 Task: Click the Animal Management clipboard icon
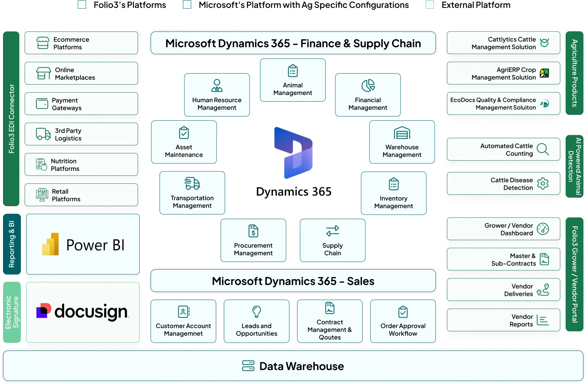tap(292, 71)
